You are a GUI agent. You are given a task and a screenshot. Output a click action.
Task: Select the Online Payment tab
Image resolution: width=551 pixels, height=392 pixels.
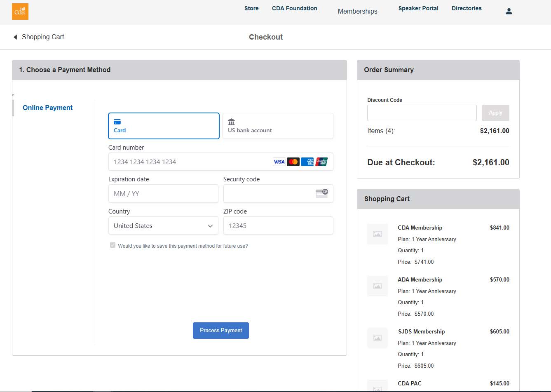[x=48, y=108]
